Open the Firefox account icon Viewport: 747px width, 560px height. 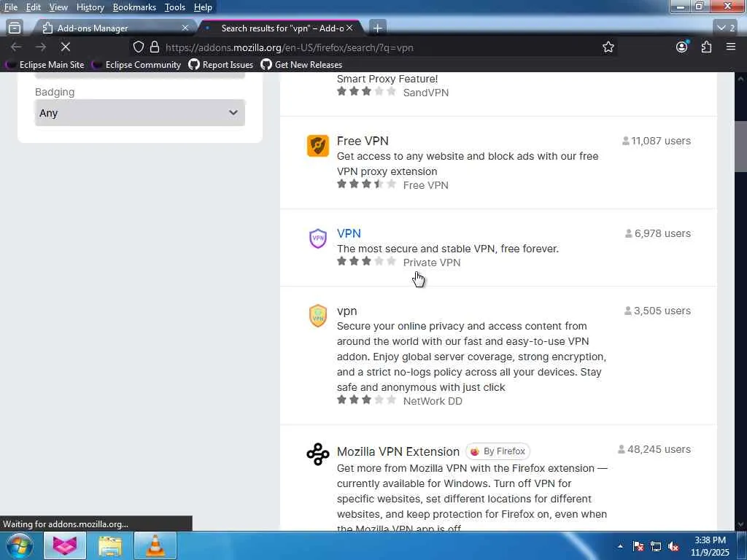pos(682,47)
